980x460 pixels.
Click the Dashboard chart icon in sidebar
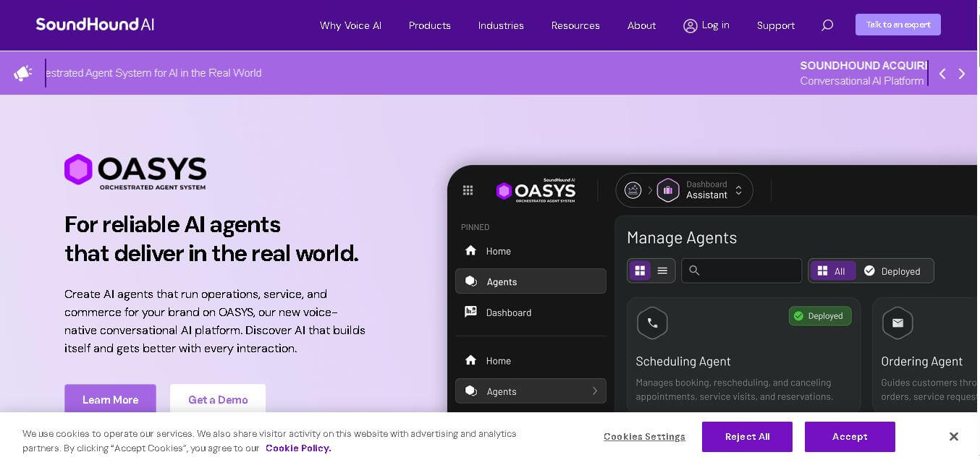471,312
